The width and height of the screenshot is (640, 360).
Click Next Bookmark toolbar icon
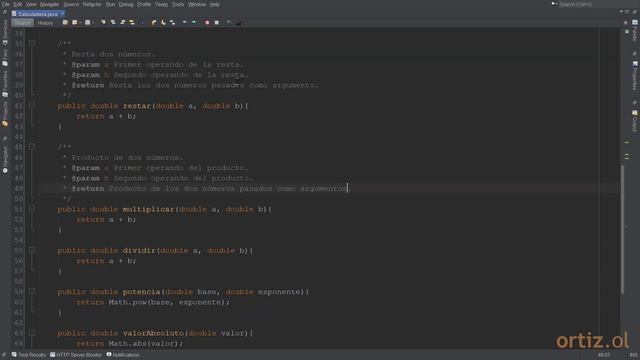point(163,22)
